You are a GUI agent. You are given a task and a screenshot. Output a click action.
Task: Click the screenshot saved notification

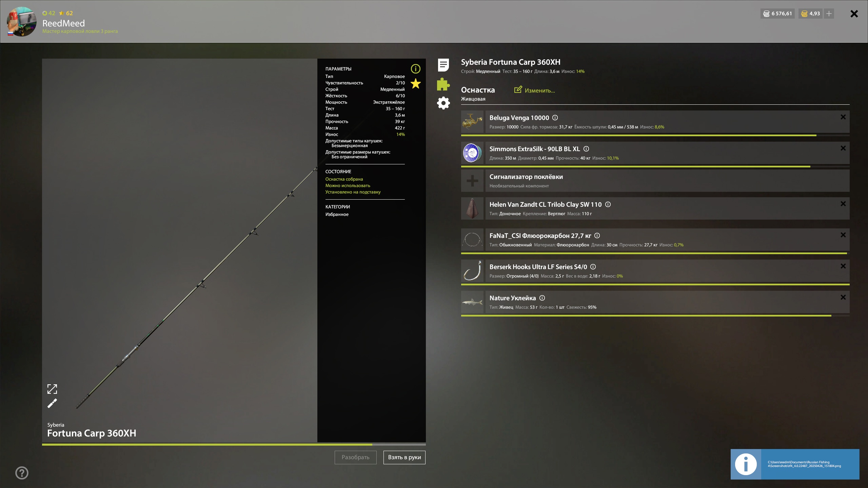[795, 464]
